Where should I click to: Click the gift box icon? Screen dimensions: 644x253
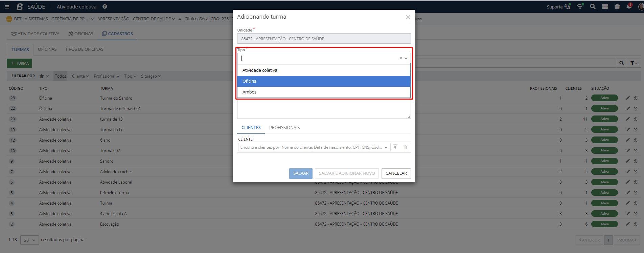tap(617, 6)
